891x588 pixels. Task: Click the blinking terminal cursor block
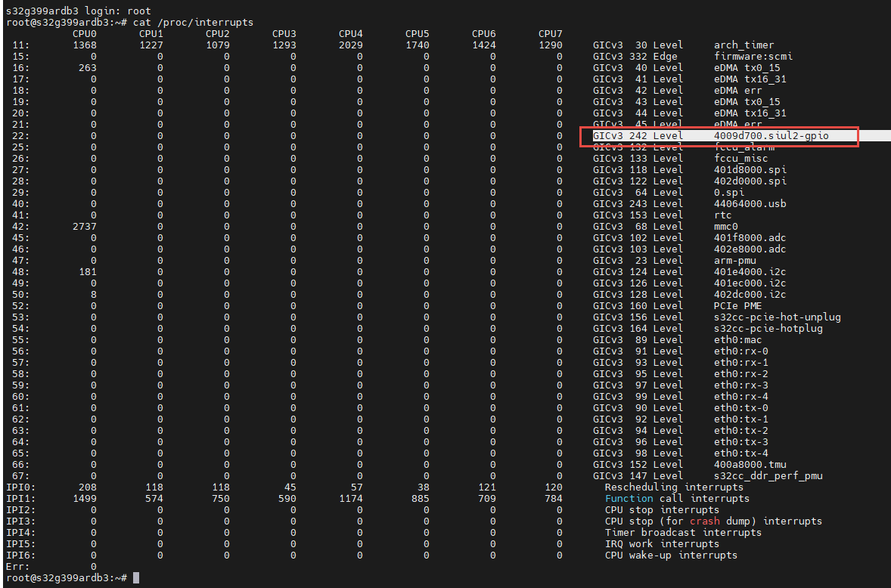pos(136,577)
